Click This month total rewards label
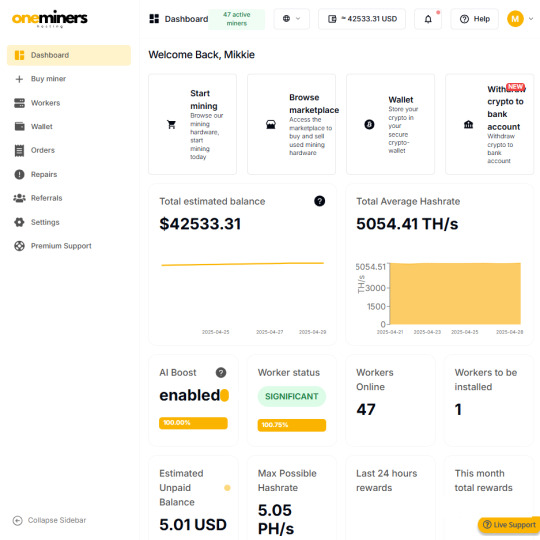The width and height of the screenshot is (540, 540). pyautogui.click(x=484, y=480)
